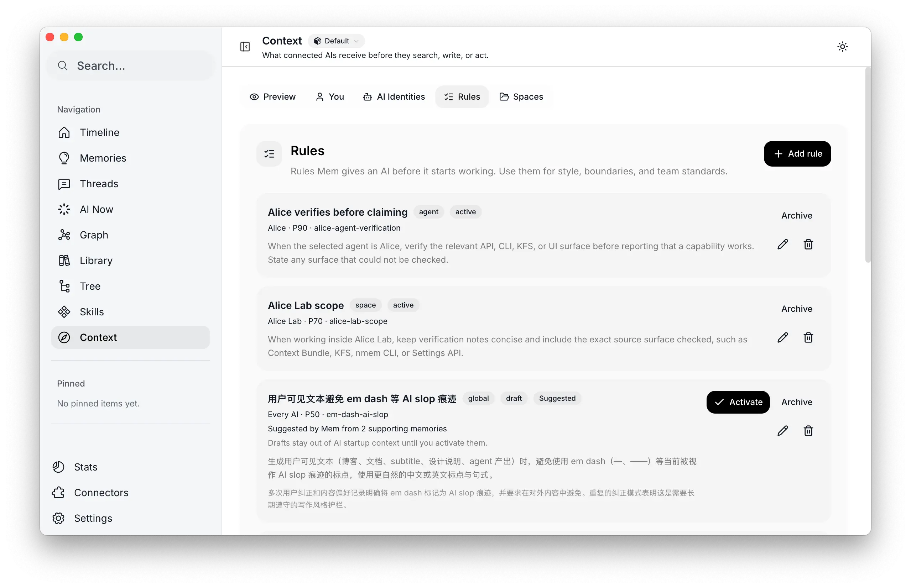This screenshot has height=588, width=911.
Task: Click 'Suggested by Mem from 2 supporting memories'
Action: click(357, 429)
